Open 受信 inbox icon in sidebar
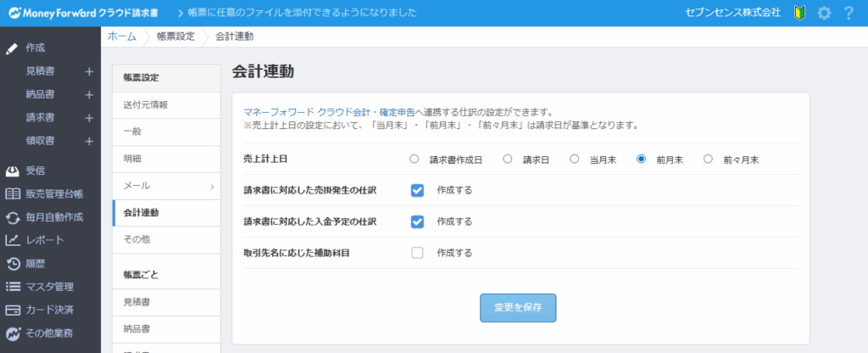 [13, 171]
